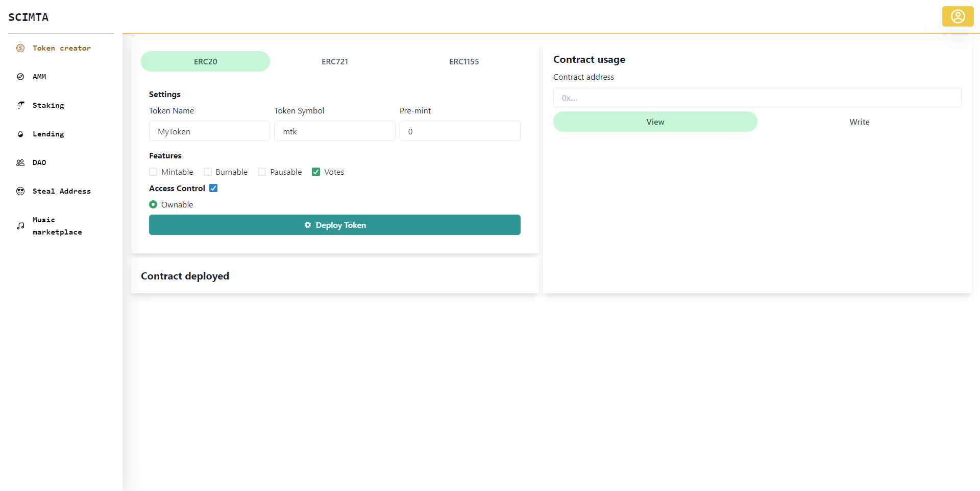The width and height of the screenshot is (980, 491).
Task: Focus the Token Name input field
Action: point(209,131)
